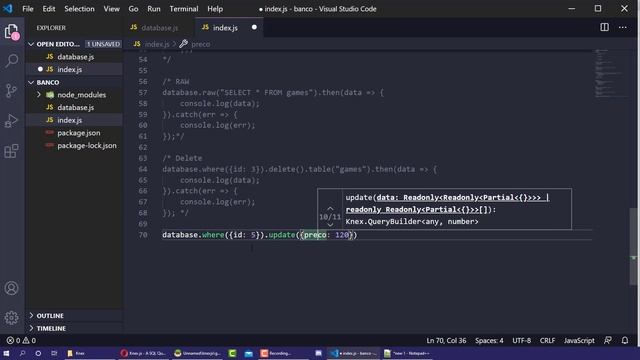The image size is (640, 360).
Task: Change encoding via UTF-8 status item
Action: 522,340
